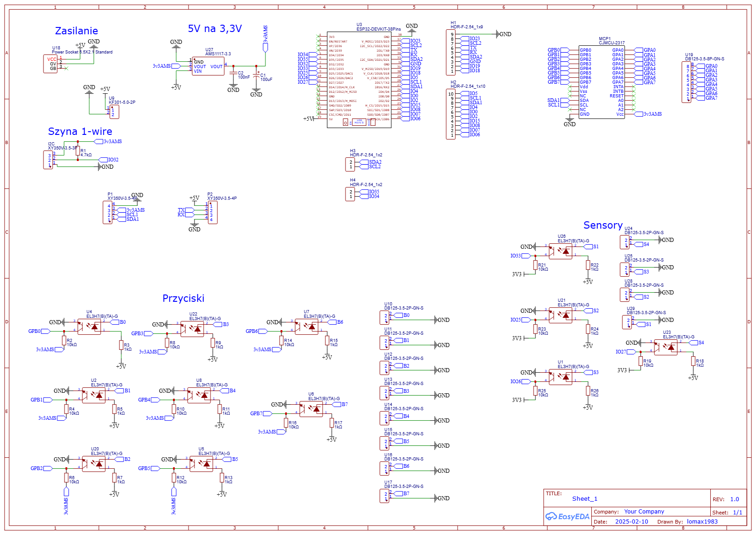Click the 'Sheet_1' title text
756x535 pixels.
(x=585, y=499)
